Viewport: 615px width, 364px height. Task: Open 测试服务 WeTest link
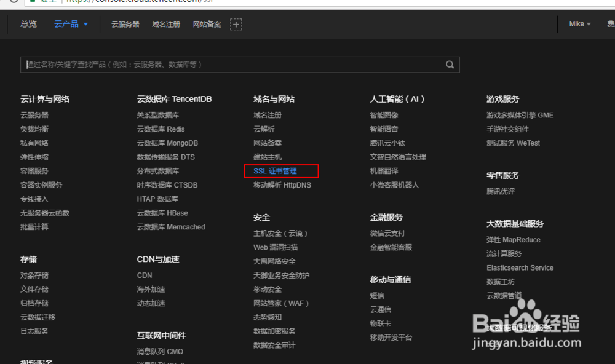513,143
